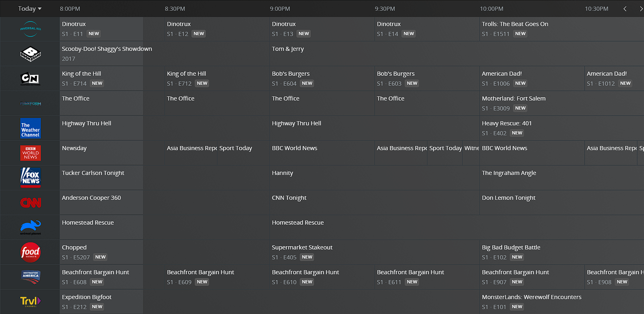This screenshot has width=644, height=314.
Task: Click the 9:00PM time marker
Action: tap(280, 9)
